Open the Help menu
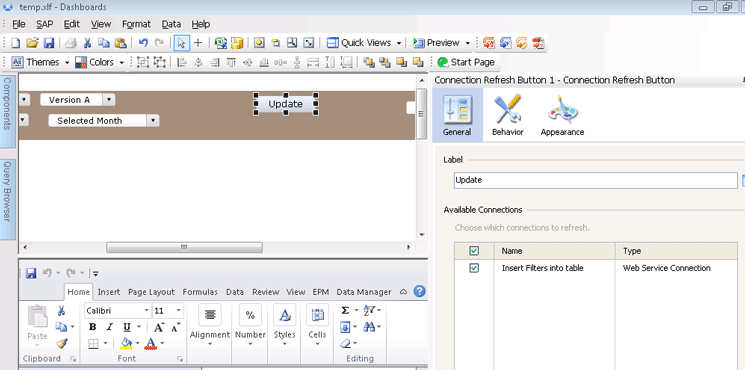The image size is (745, 370). (x=201, y=24)
